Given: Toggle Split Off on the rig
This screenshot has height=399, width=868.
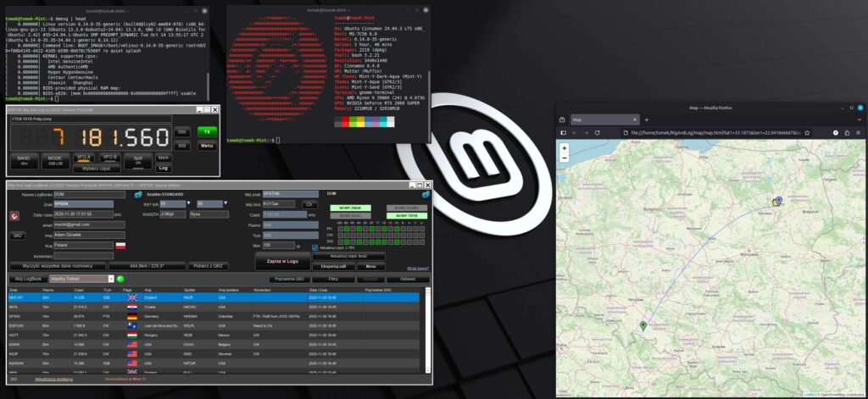Looking at the screenshot, I should coord(137,159).
